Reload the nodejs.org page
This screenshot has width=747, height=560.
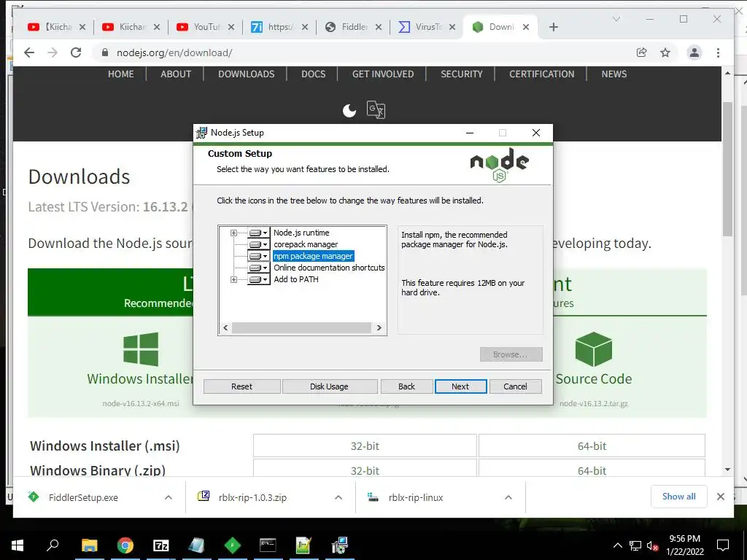coord(76,52)
